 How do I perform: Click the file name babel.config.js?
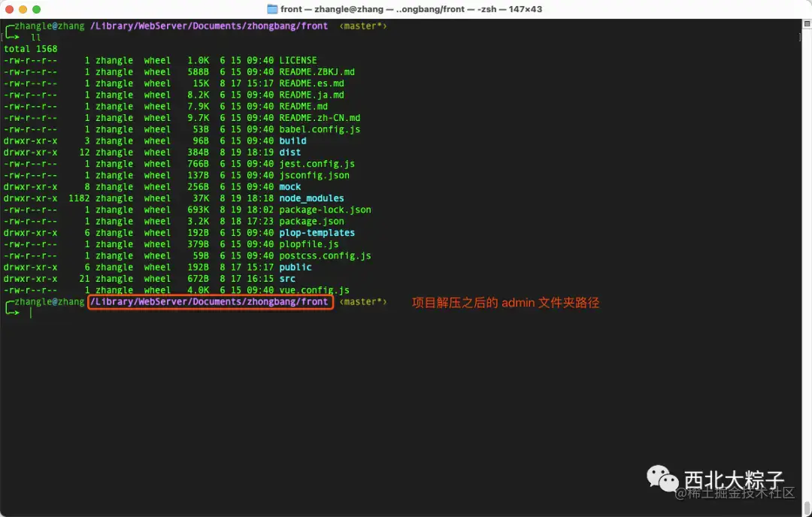tap(320, 128)
